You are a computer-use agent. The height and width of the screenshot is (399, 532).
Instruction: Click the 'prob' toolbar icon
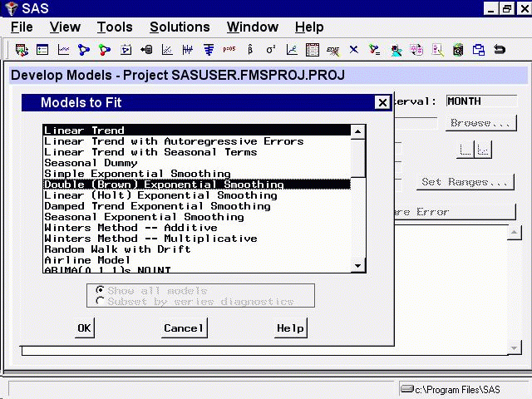click(x=229, y=50)
